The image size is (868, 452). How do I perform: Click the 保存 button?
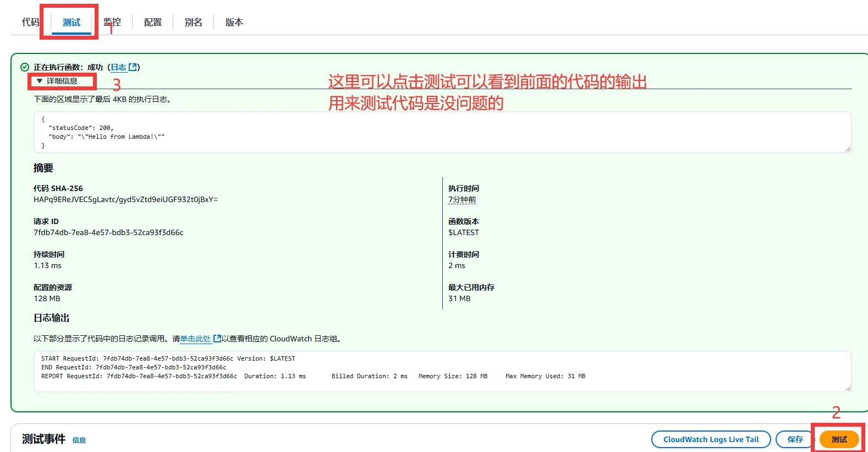(795, 439)
